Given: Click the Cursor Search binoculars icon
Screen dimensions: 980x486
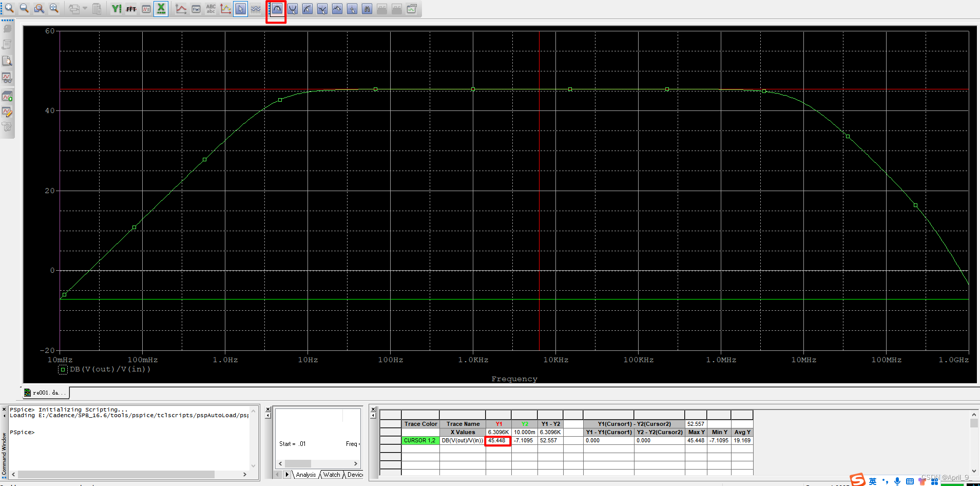Looking at the screenshot, I should point(367,9).
